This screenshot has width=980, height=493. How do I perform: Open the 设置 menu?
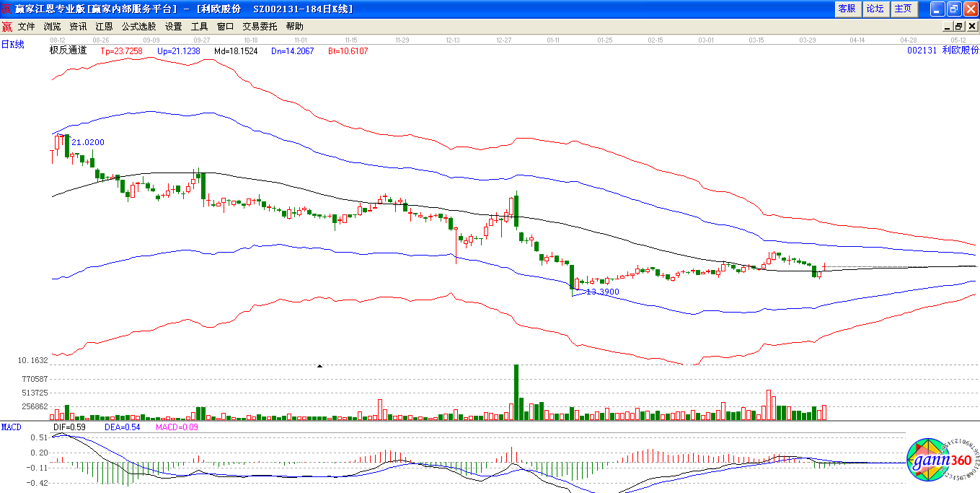tap(173, 27)
